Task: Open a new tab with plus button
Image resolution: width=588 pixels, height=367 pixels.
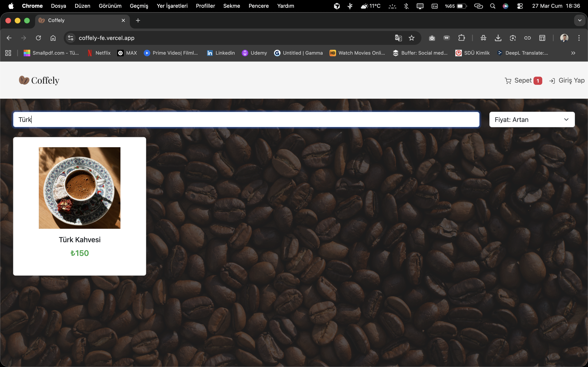Action: point(138,20)
